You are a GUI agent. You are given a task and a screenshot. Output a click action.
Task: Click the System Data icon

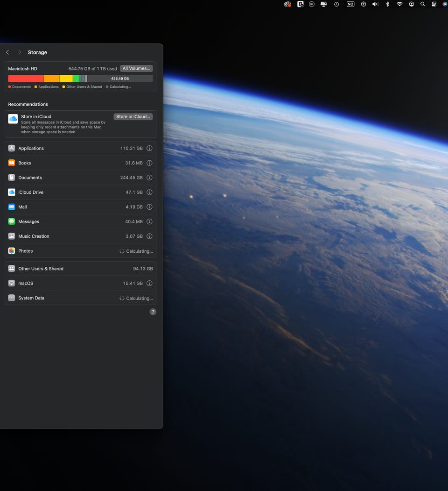12,298
